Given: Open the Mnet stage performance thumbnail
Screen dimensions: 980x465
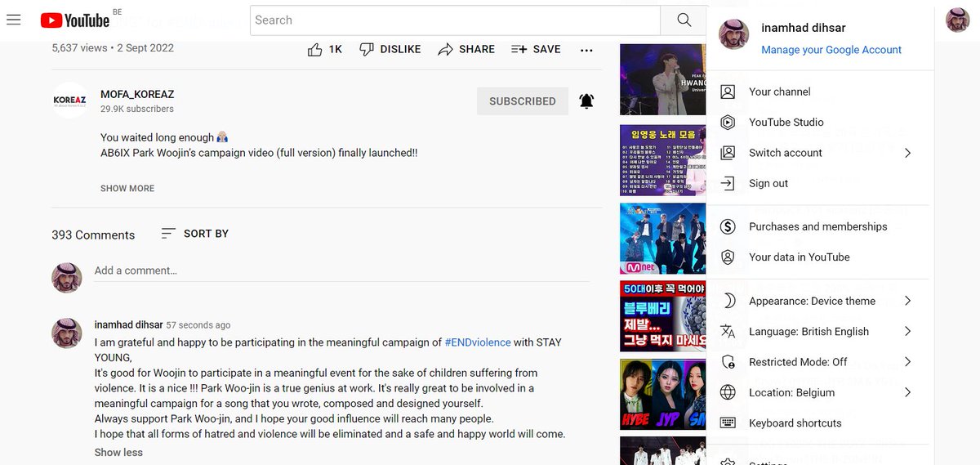Looking at the screenshot, I should [x=662, y=239].
